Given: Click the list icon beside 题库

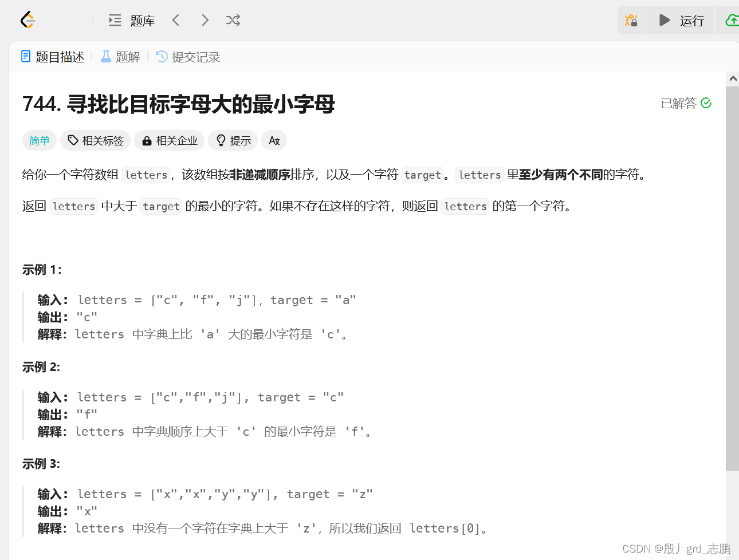Looking at the screenshot, I should coord(115,21).
